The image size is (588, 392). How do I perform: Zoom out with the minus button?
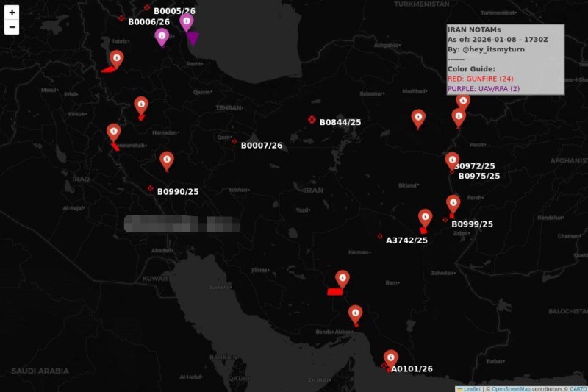[12, 27]
